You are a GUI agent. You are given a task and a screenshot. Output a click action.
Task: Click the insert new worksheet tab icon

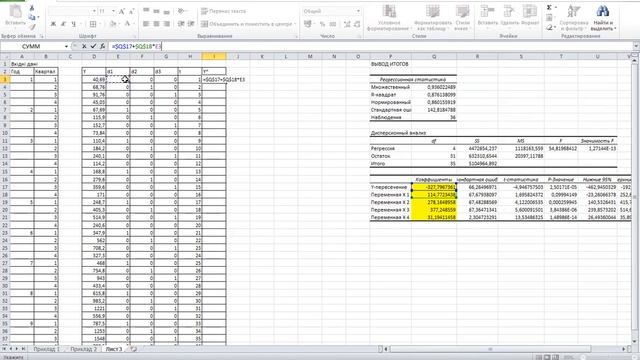click(133, 349)
